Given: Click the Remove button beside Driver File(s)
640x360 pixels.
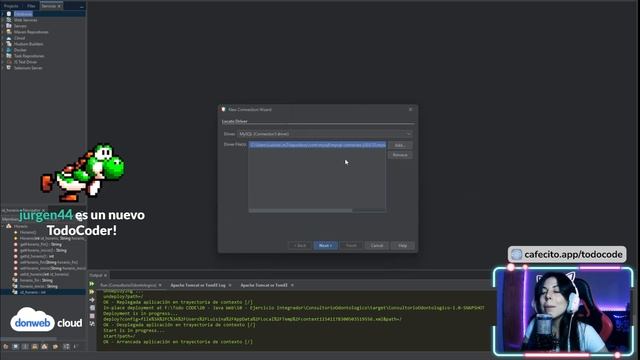Looking at the screenshot, I should [x=400, y=155].
